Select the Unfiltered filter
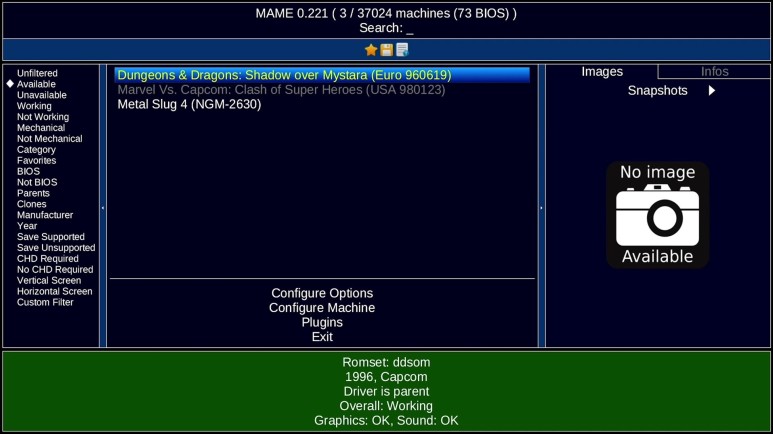Screen dimensions: 773x434 (x=37, y=73)
